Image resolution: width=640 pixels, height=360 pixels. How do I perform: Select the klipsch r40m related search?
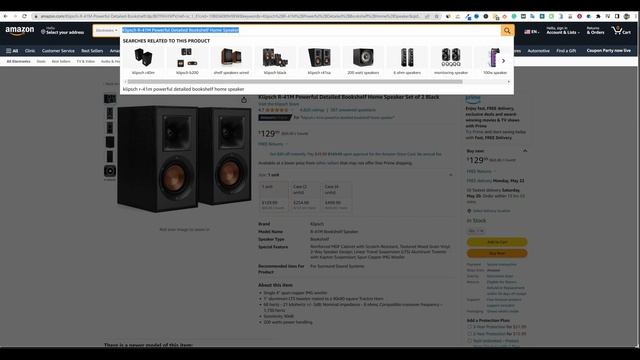143,60
